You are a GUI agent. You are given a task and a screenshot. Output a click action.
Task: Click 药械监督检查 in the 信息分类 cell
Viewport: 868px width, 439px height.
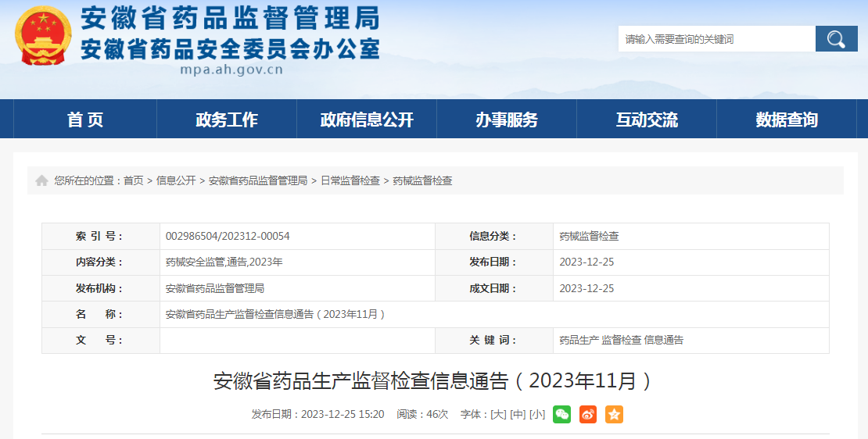coord(589,236)
